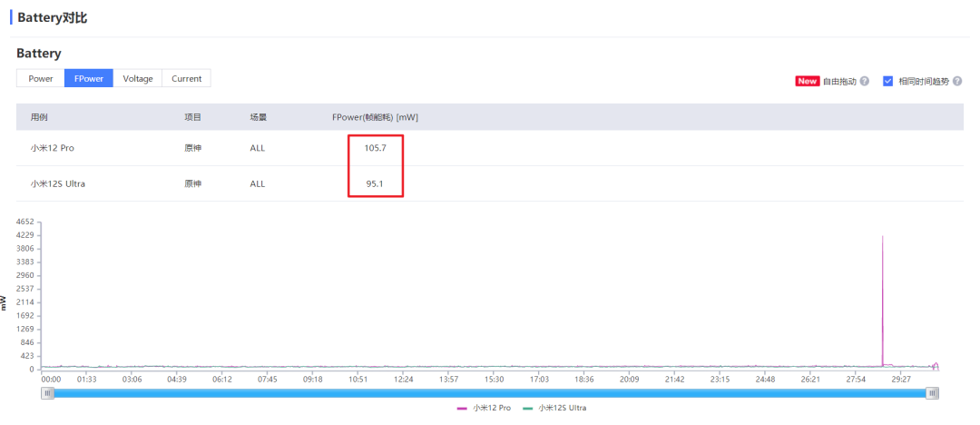Image resolution: width=980 pixels, height=425 pixels.
Task: Click the right handle of the time range bar
Action: click(932, 393)
